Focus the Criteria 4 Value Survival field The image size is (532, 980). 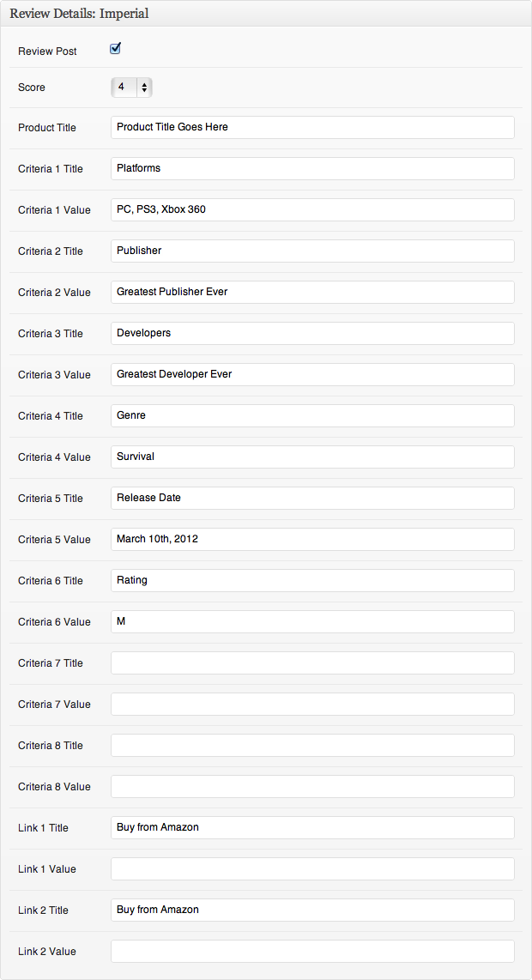312,457
